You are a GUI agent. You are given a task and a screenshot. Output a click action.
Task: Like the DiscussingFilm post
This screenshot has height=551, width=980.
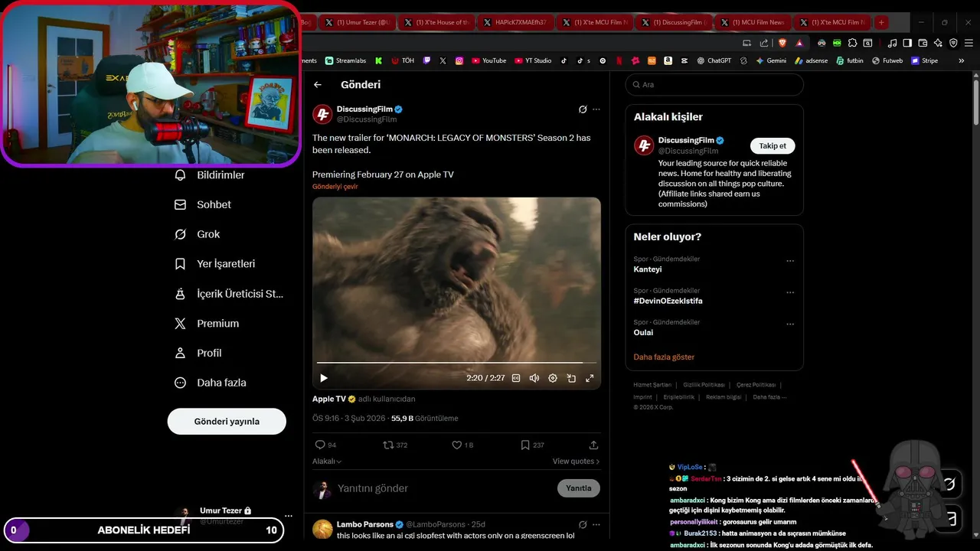pos(457,445)
